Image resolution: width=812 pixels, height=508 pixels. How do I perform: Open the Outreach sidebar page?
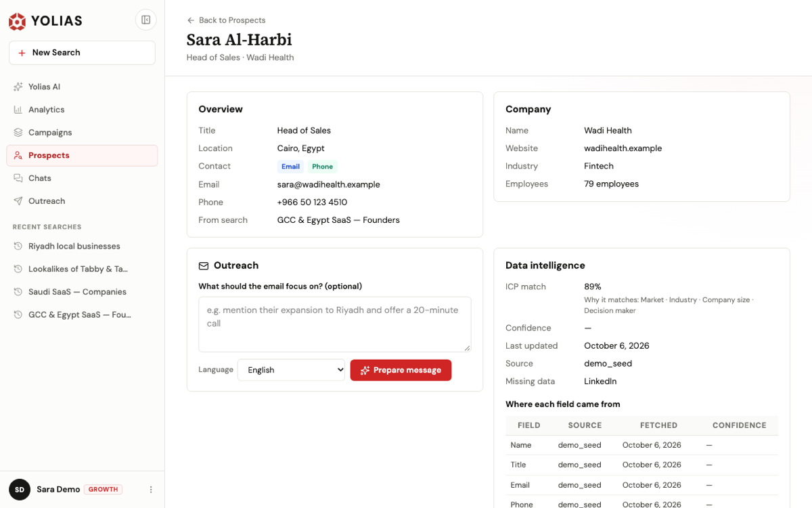[x=82, y=201]
